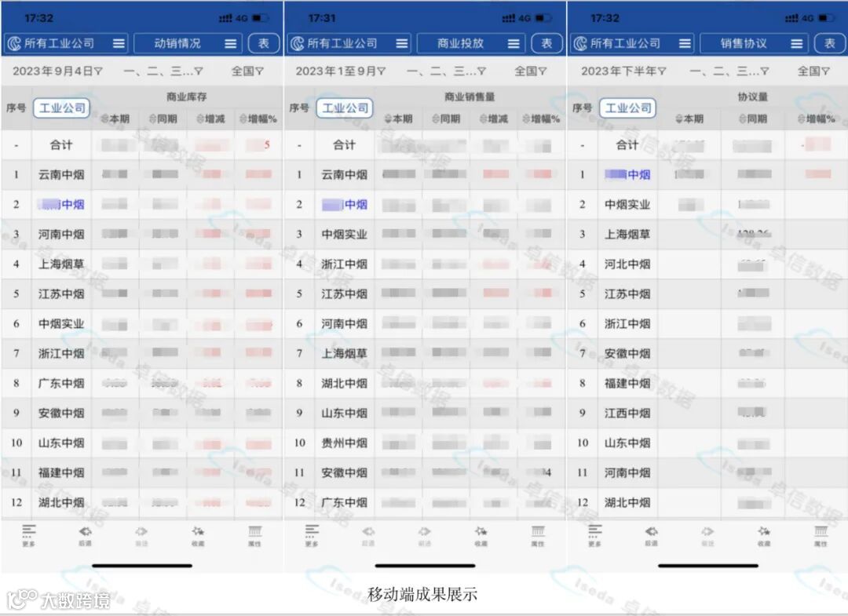Select the 合计 totals row in 协议量 table
This screenshot has width=848, height=616.
tap(628, 144)
